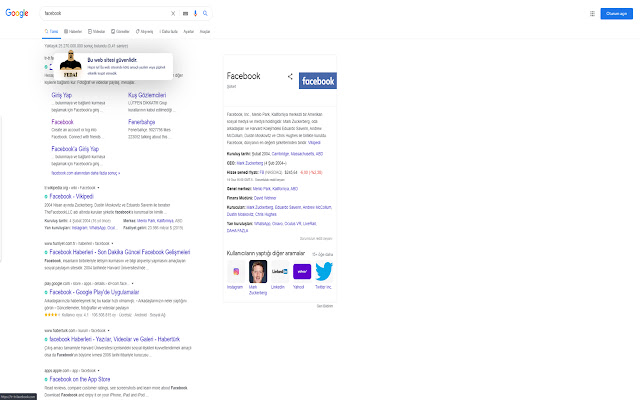This screenshot has width=640, height=400.
Task: Switch to the Haberler tab
Action: 73,31
